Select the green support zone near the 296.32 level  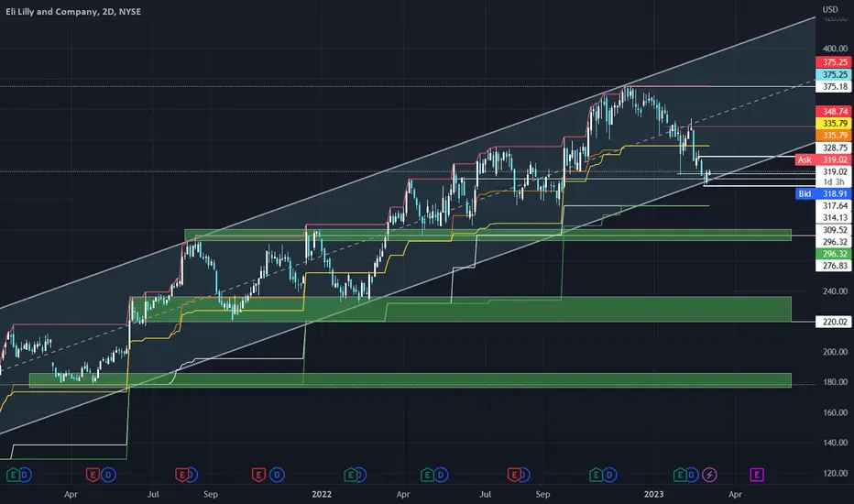pyautogui.click(x=488, y=235)
